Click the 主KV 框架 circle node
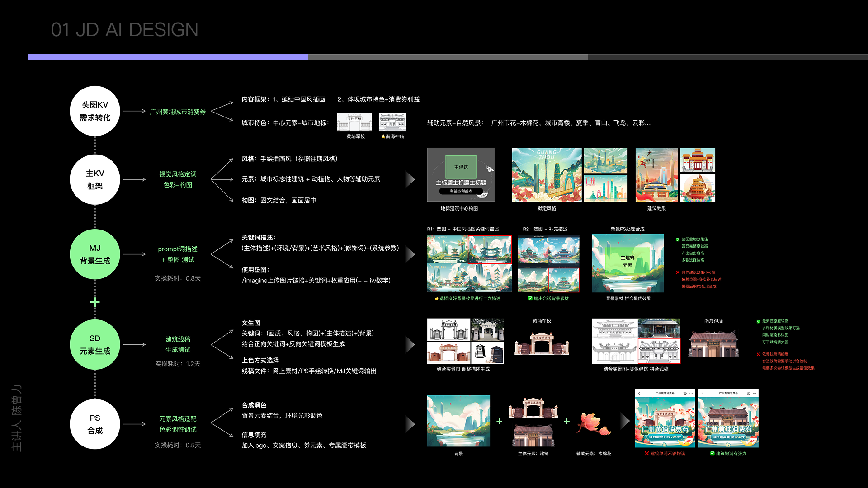This screenshot has width=868, height=488. 95,180
